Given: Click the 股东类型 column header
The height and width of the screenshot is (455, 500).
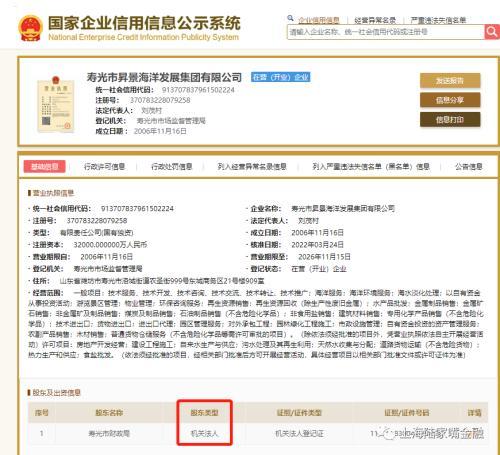Looking at the screenshot, I should 204,413.
